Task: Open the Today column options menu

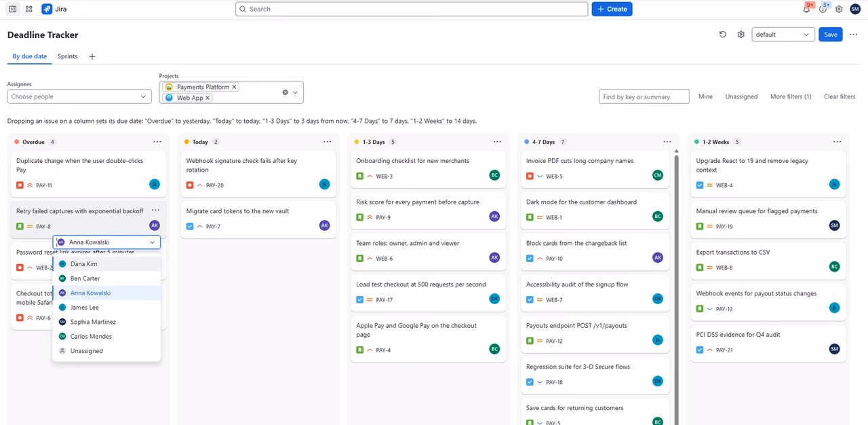Action: point(328,142)
